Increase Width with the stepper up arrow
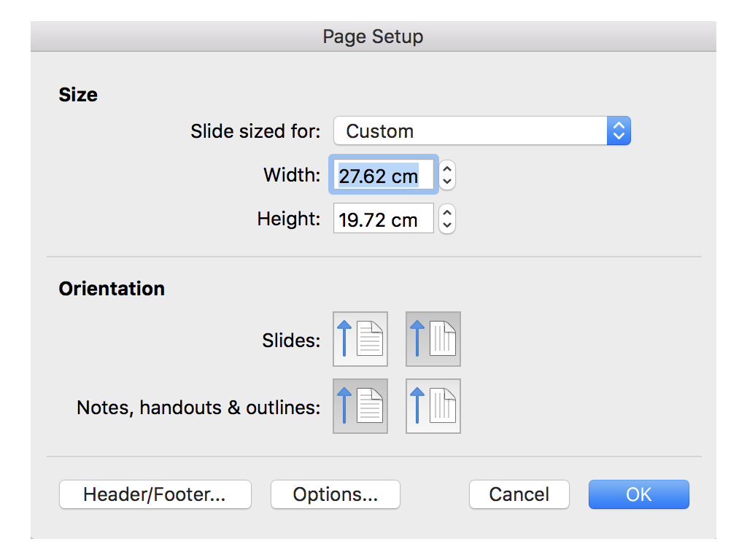 448,170
